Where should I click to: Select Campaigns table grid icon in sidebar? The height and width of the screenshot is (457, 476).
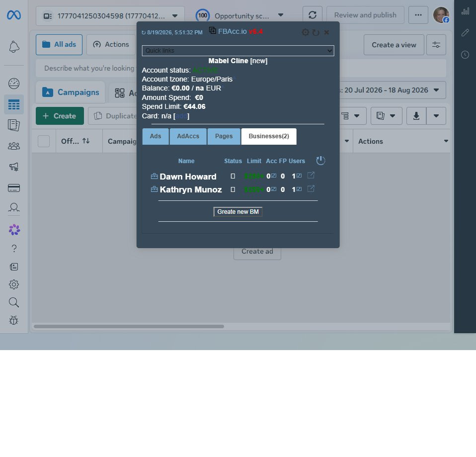tap(14, 104)
